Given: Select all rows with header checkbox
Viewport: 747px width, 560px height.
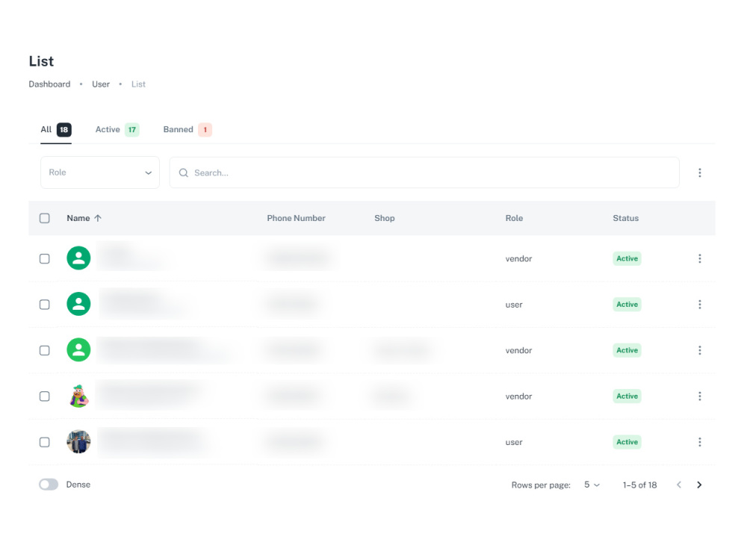Looking at the screenshot, I should [44, 218].
